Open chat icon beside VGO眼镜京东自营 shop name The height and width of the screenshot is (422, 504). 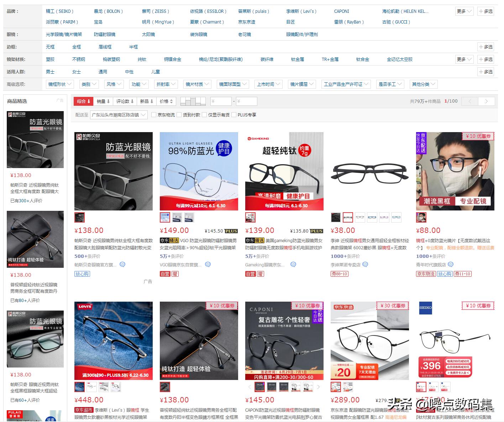click(x=208, y=265)
